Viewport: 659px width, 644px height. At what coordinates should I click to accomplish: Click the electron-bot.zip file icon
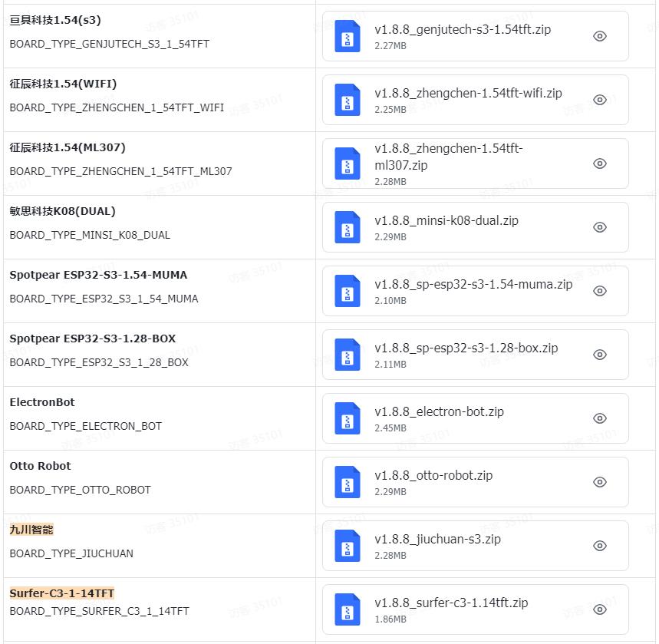tap(348, 419)
